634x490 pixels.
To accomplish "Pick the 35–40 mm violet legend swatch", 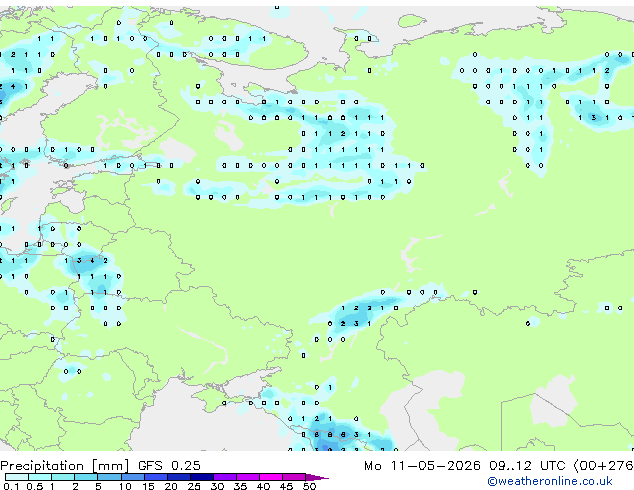I will pos(248,477).
